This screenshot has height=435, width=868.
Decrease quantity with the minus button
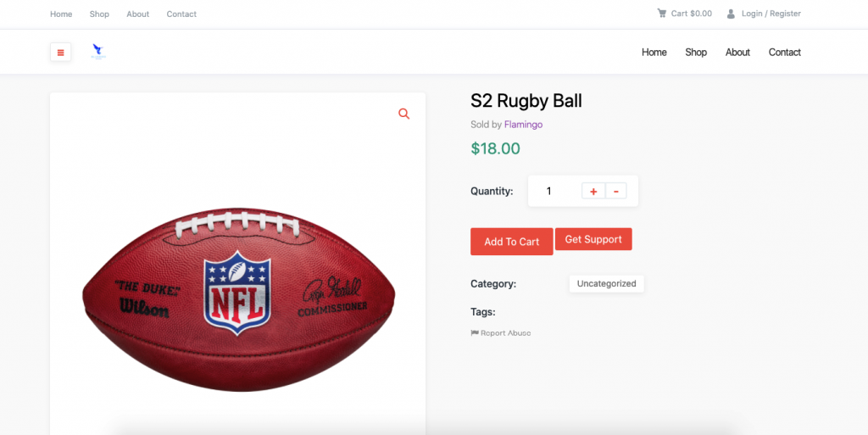[x=615, y=192]
